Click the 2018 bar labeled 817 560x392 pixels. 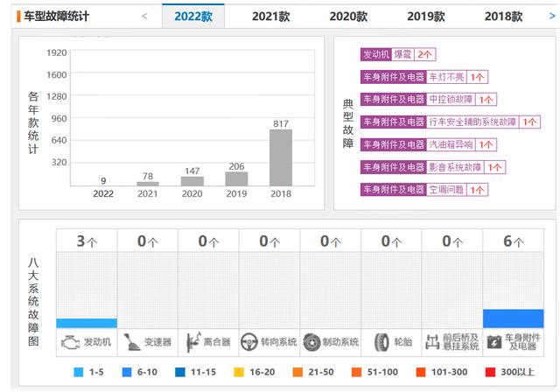[x=281, y=157]
